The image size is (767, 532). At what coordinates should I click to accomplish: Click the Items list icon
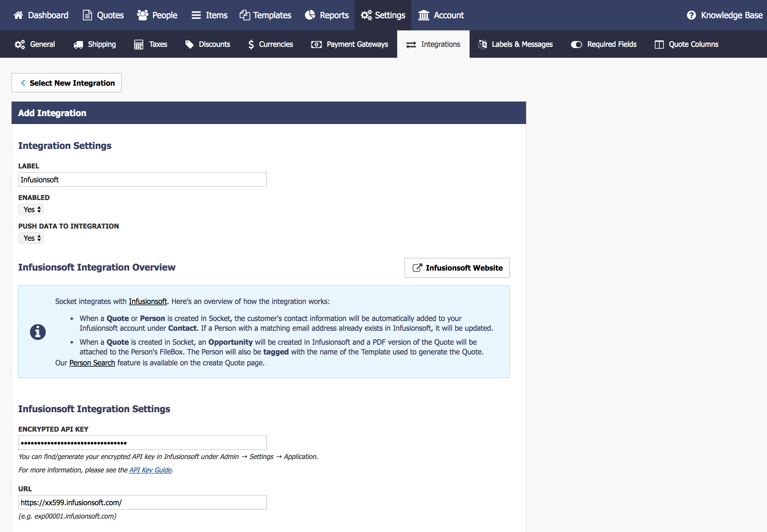(x=196, y=15)
